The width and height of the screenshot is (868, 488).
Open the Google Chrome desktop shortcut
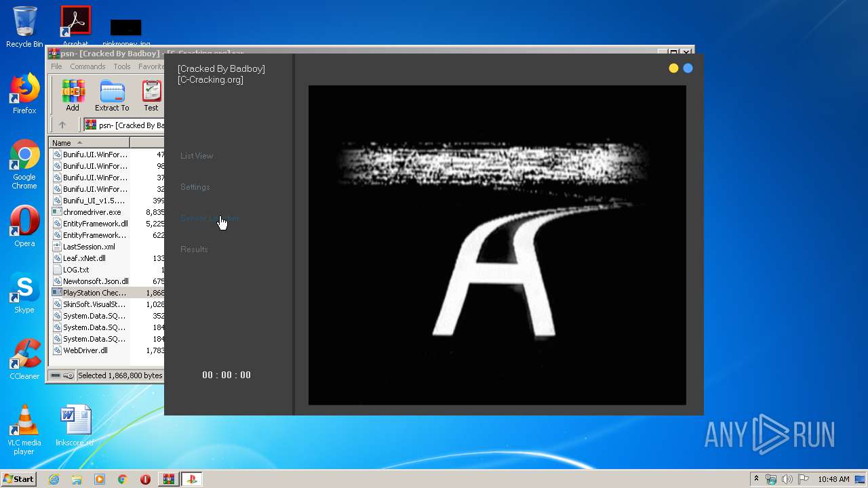(24, 165)
